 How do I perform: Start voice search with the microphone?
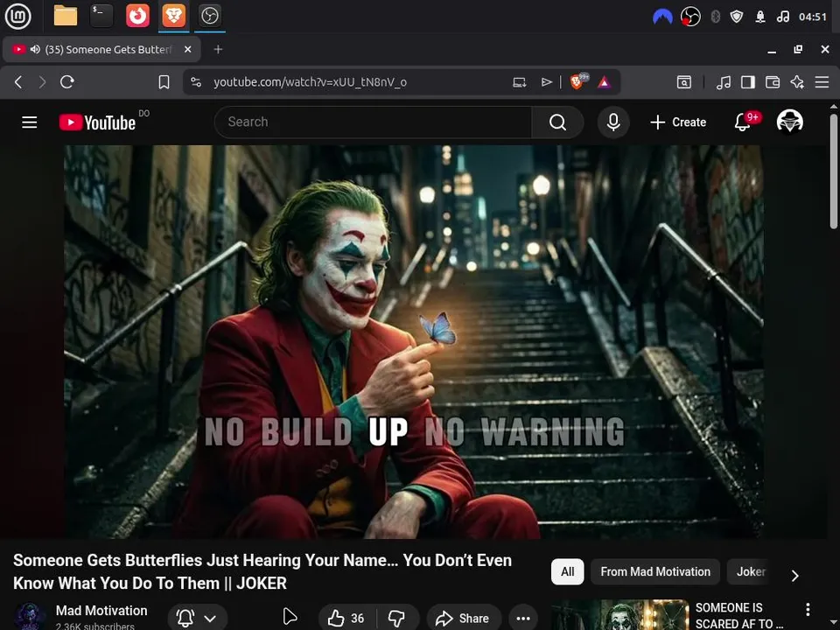point(613,122)
